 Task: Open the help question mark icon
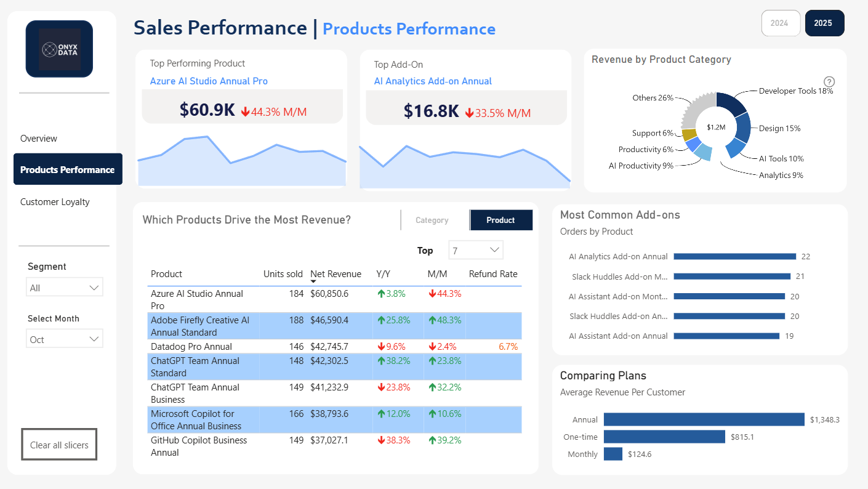tap(829, 82)
